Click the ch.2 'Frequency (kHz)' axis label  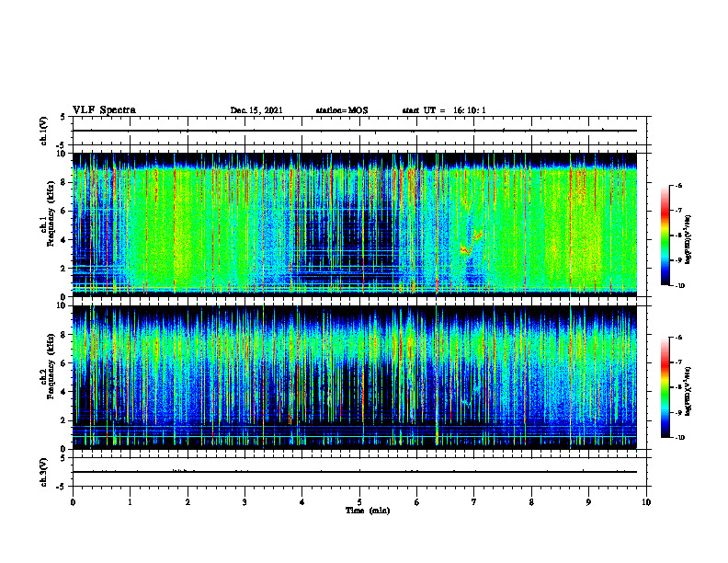pos(51,366)
